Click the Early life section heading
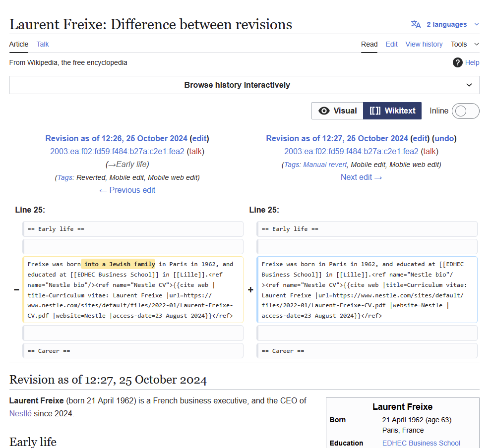Screen dimensions: 492x448 click(x=33, y=442)
